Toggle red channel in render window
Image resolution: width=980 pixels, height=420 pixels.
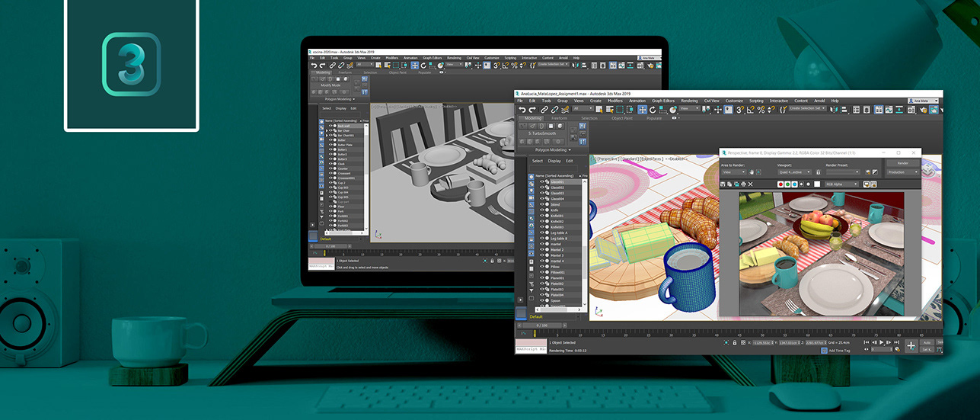point(780,184)
